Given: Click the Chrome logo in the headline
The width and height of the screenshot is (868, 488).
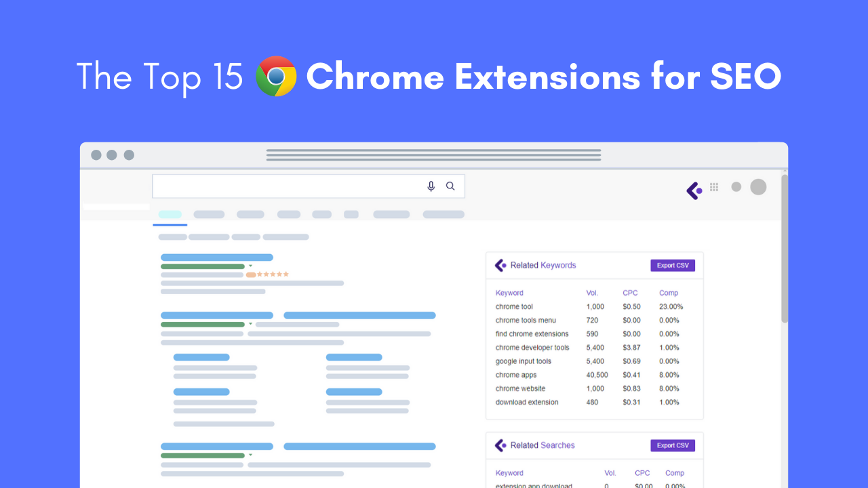Looking at the screenshot, I should click(276, 76).
